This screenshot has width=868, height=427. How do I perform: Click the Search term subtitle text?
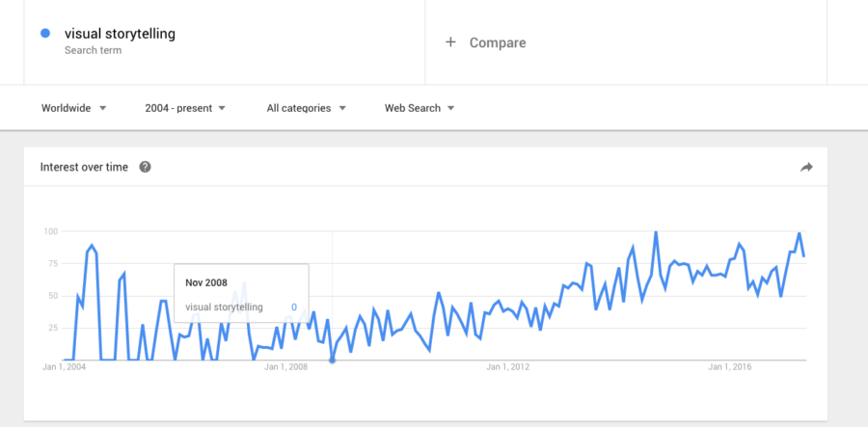click(93, 50)
